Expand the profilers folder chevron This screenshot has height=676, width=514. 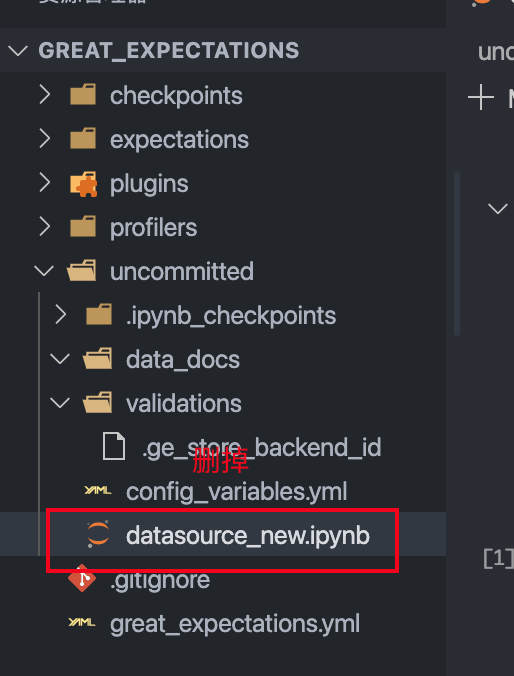tap(45, 227)
